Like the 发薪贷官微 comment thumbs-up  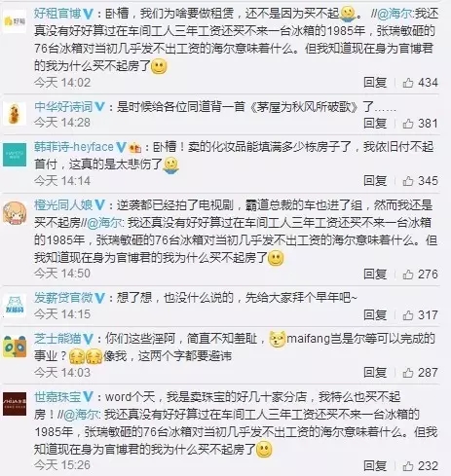[x=408, y=314]
